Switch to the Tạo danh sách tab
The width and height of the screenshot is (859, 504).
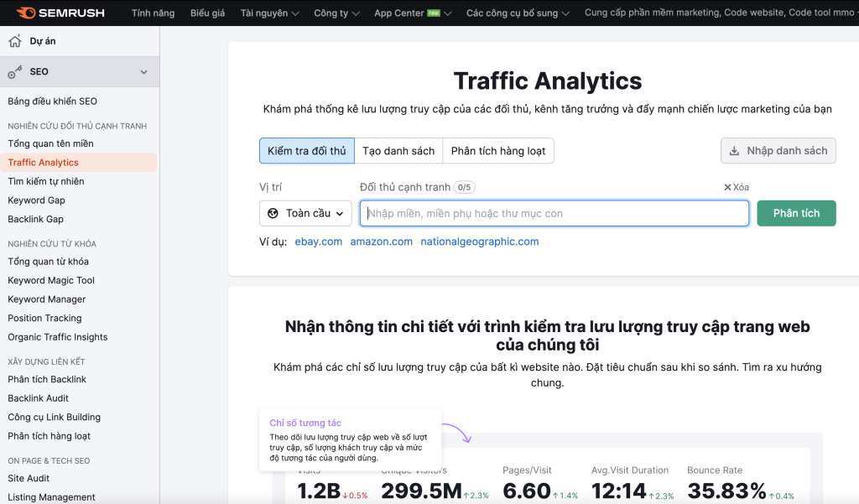(398, 151)
